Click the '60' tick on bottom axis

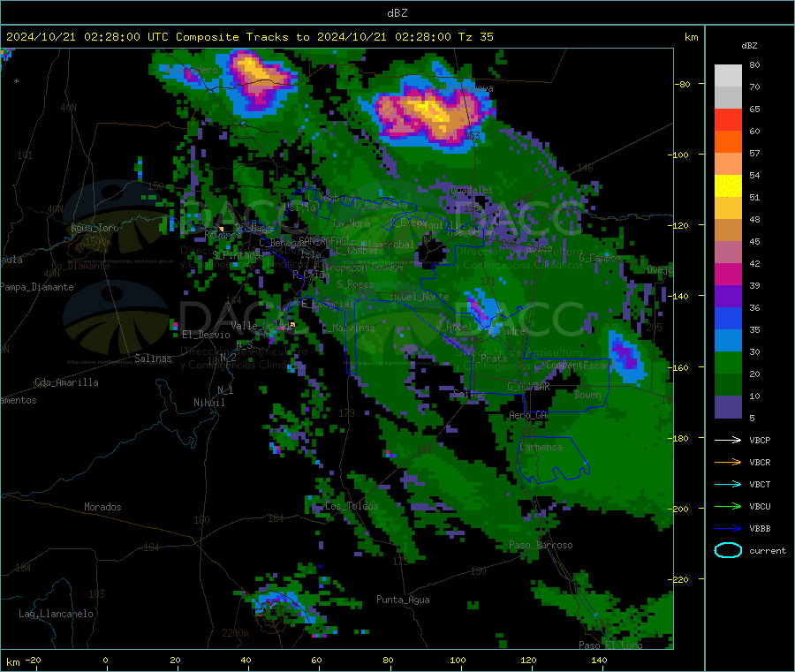tap(316, 660)
